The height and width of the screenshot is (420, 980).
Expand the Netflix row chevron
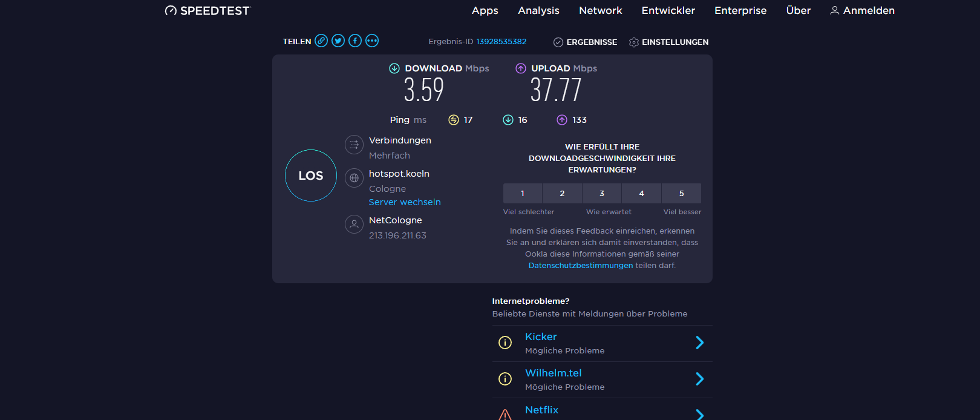pyautogui.click(x=700, y=415)
